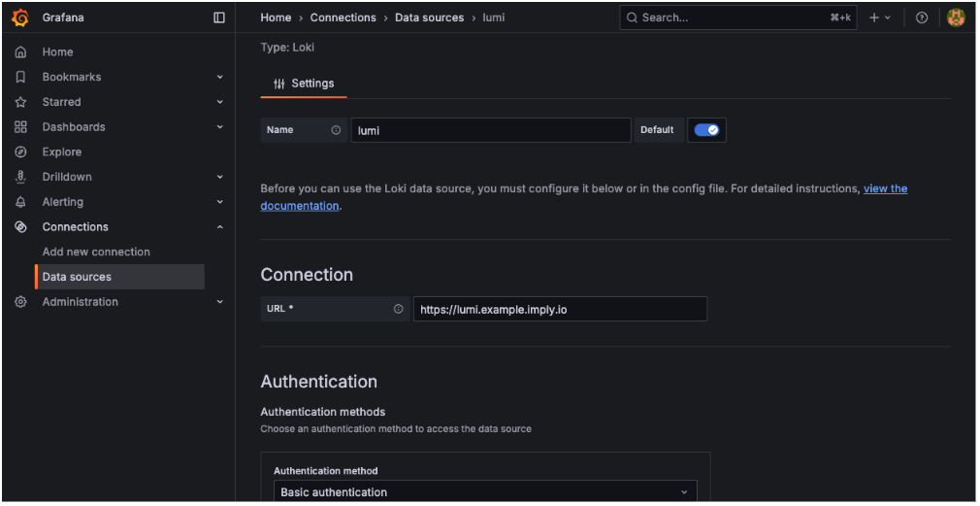Click the Dashboards grid icon
Image resolution: width=980 pixels, height=506 pixels.
click(20, 127)
